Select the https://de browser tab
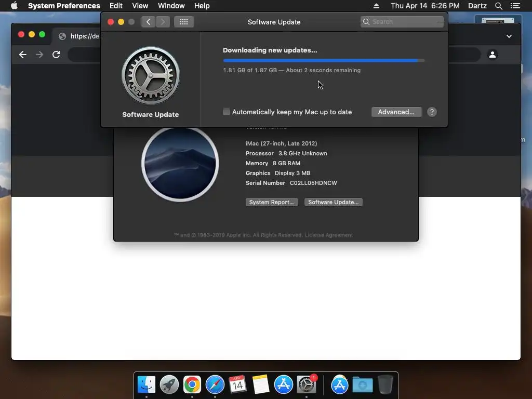Image resolution: width=532 pixels, height=399 pixels. coord(79,36)
